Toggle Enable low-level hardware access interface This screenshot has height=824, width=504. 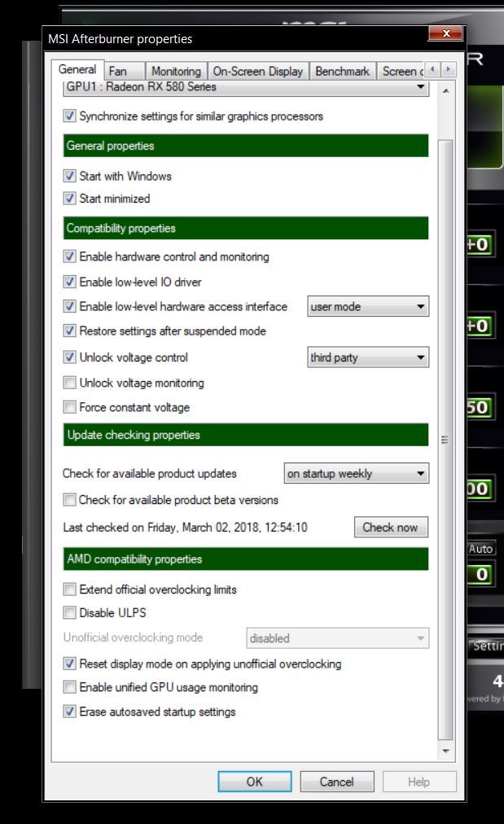(69, 306)
